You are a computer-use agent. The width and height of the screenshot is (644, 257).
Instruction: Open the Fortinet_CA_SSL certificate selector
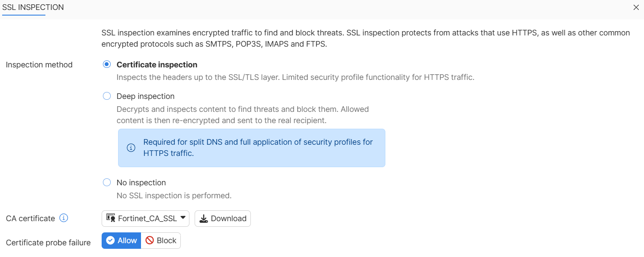click(145, 218)
